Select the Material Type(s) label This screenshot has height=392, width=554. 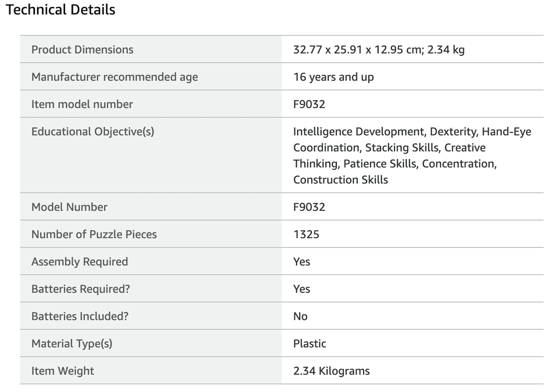click(x=72, y=344)
